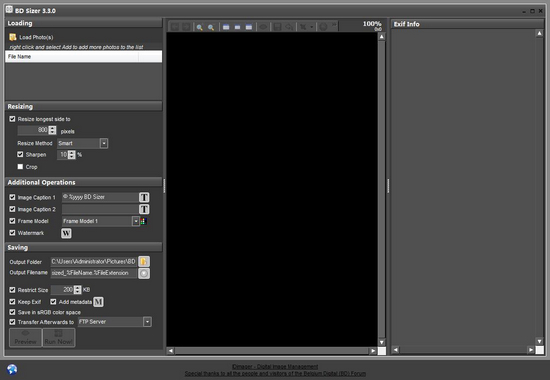This screenshot has width=550, height=380.
Task: Click the zoom out magnifier icon
Action: 211,27
